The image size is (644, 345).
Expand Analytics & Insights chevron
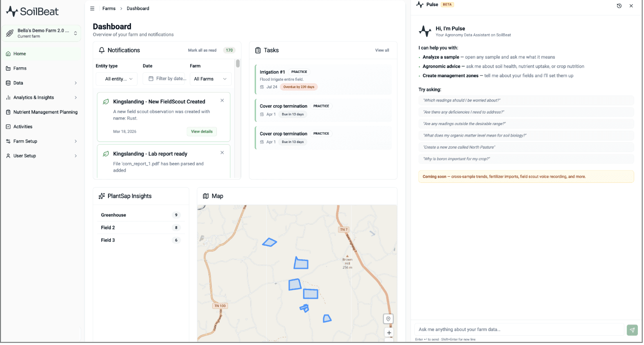(x=76, y=98)
